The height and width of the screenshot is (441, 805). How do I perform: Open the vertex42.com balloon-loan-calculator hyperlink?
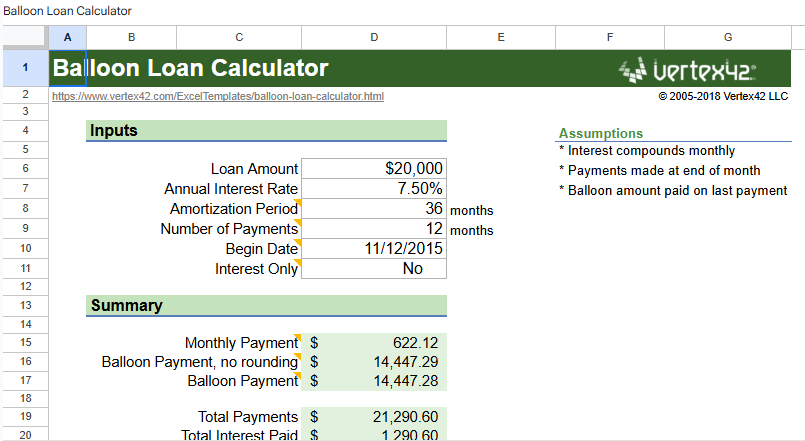point(218,97)
